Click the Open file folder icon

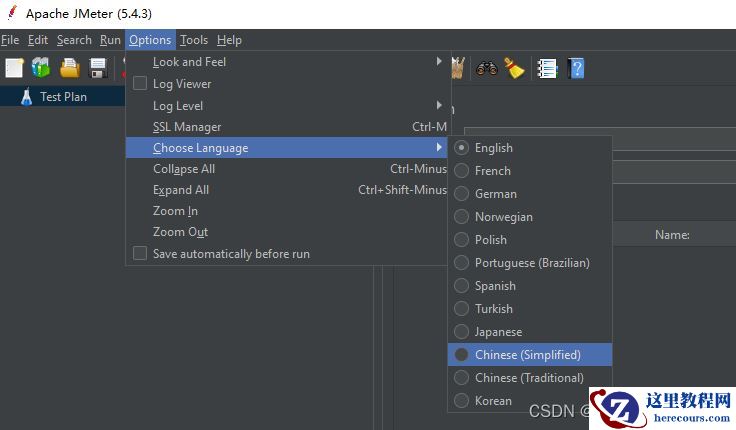coord(69,69)
